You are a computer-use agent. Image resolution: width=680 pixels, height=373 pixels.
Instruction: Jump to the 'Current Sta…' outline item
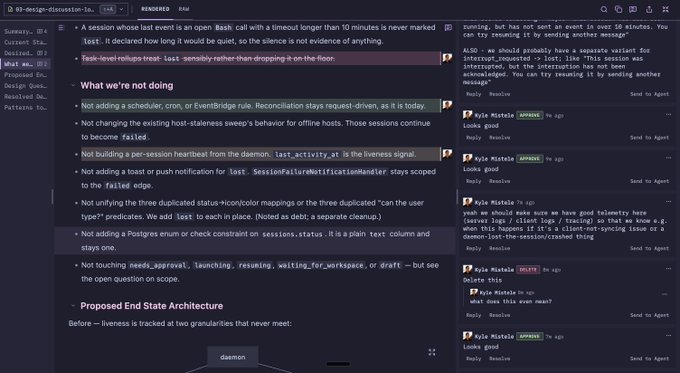(x=25, y=42)
